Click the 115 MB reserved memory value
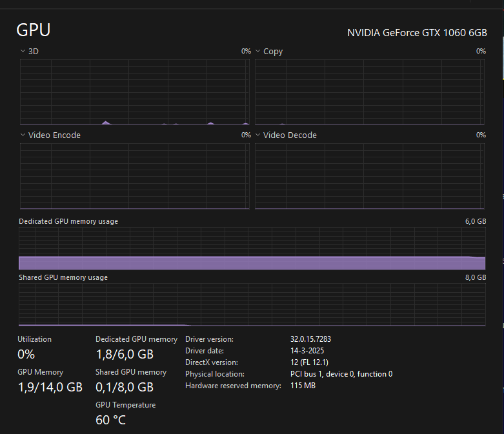The height and width of the screenshot is (434, 504). 303,386
